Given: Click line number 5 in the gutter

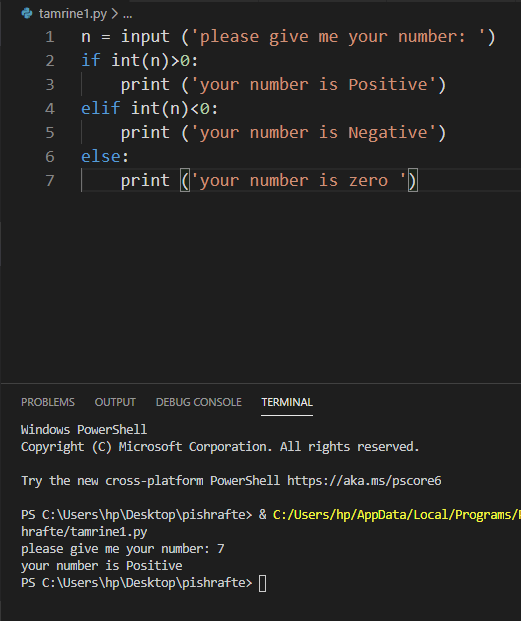Looking at the screenshot, I should point(50,132).
